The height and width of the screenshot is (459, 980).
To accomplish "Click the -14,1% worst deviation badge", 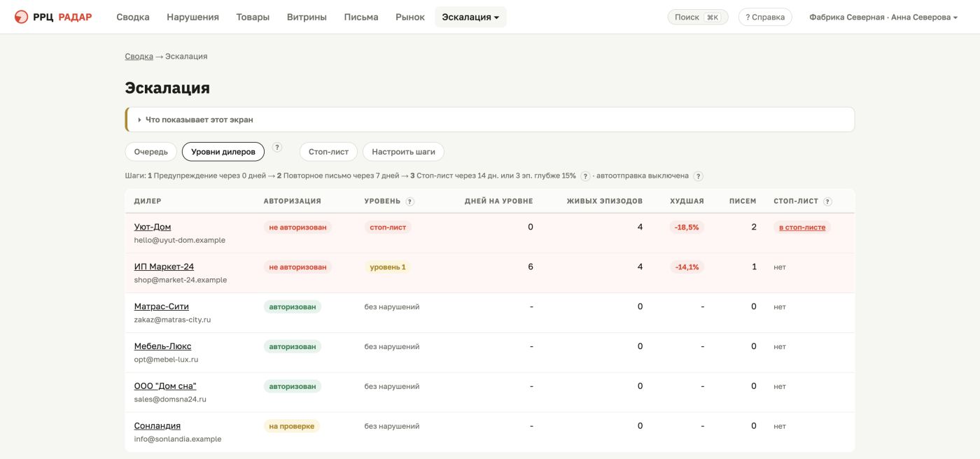I will [687, 267].
